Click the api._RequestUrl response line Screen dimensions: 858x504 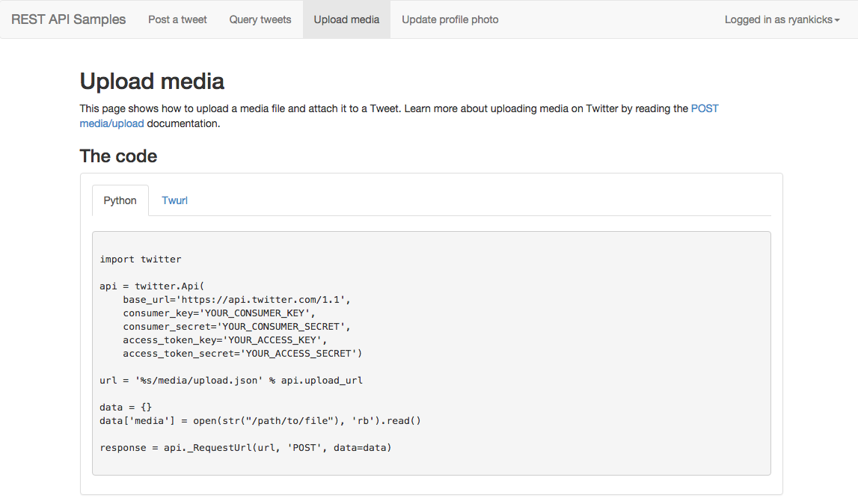coord(245,448)
